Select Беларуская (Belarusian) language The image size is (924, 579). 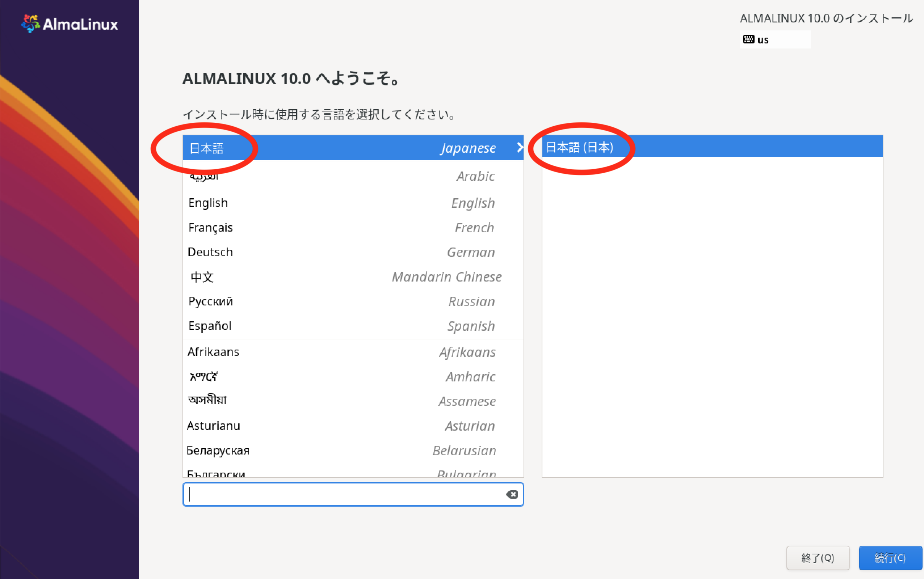tap(353, 450)
